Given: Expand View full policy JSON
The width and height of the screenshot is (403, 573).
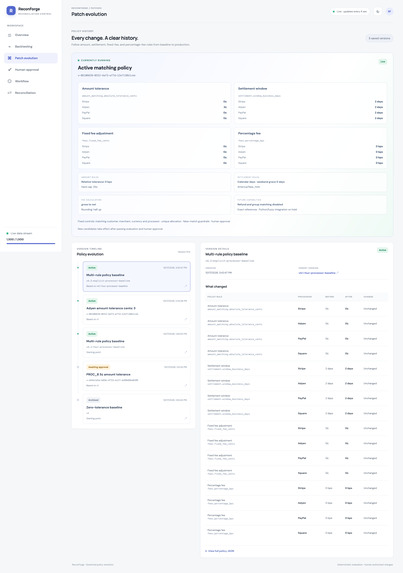Looking at the screenshot, I should 220,551.
